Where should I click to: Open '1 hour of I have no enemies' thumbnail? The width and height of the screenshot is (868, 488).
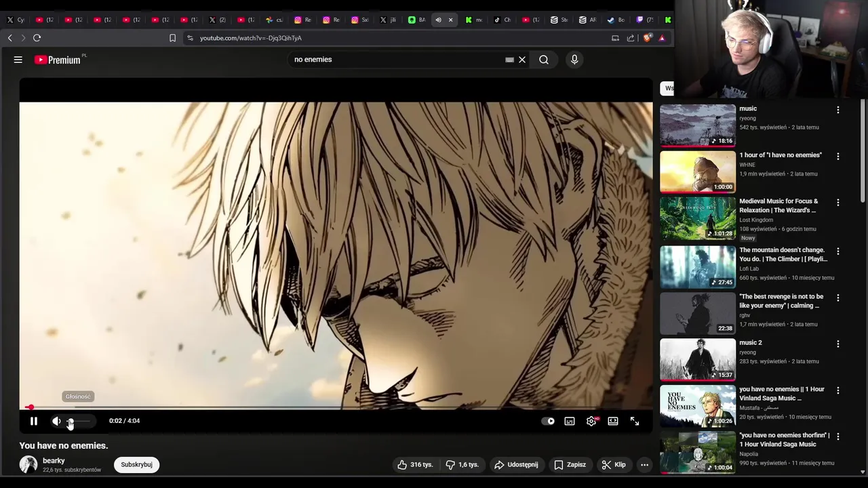pos(698,172)
